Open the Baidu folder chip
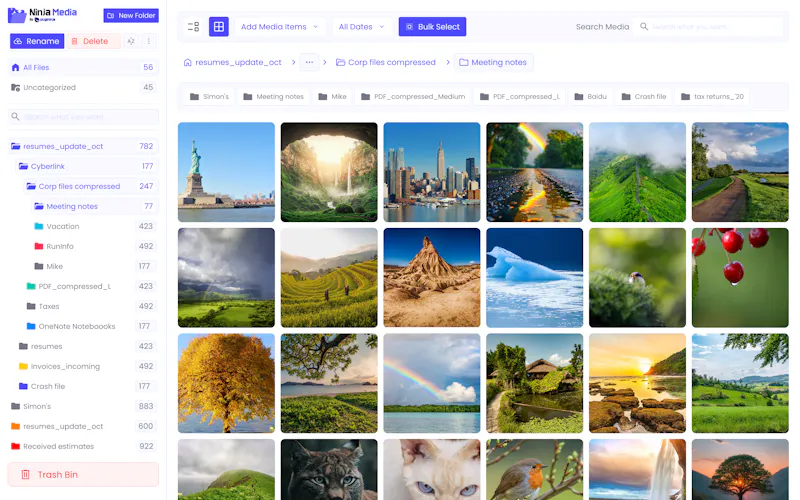 click(x=590, y=96)
